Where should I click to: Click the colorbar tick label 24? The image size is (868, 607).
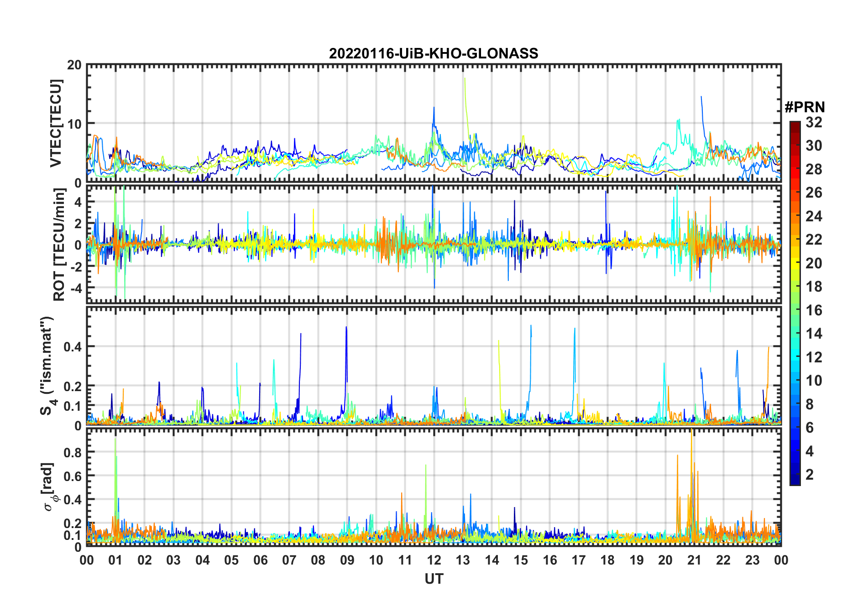tap(814, 216)
